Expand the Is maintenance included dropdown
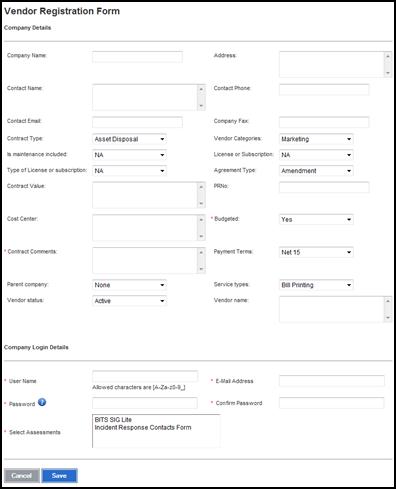The image size is (396, 489). coord(129,155)
